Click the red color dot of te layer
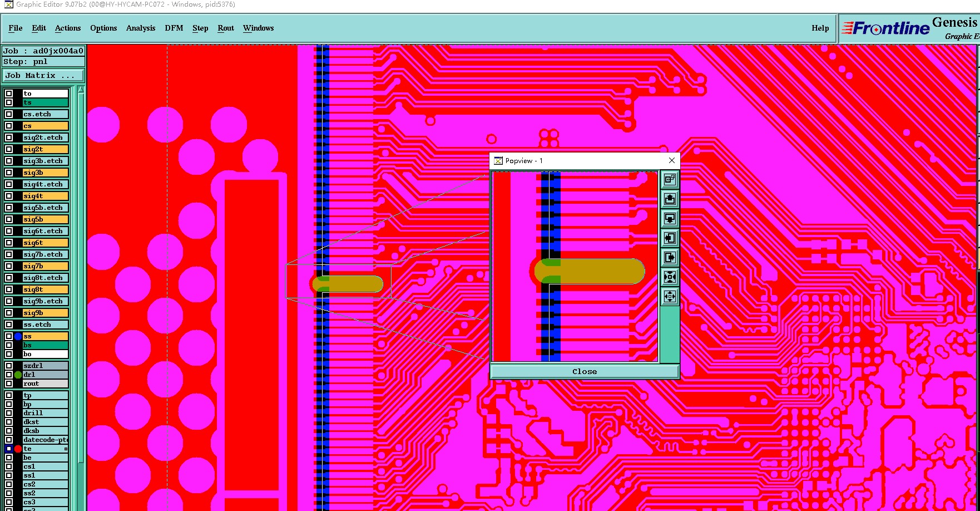Screen dimensions: 980x511 pyautogui.click(x=18, y=449)
